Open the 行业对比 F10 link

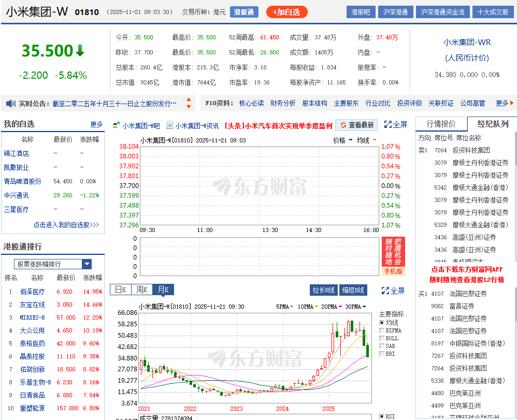point(378,103)
